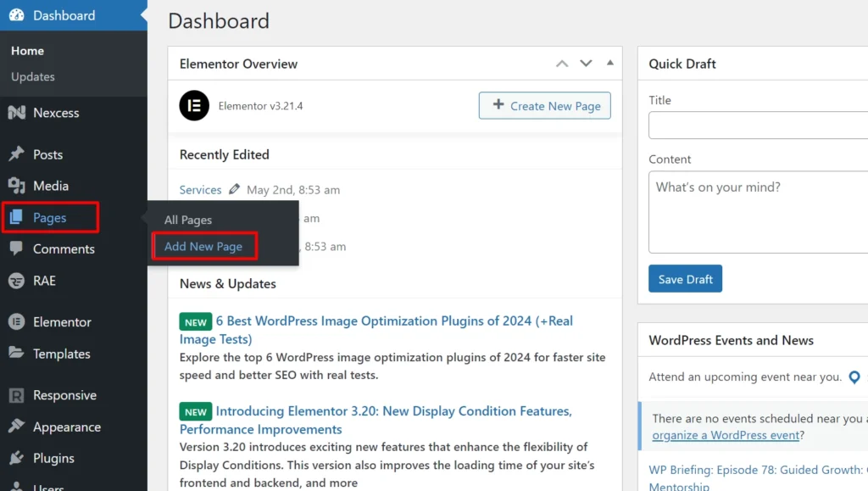Click the RAE plugin icon
Viewport: 868px width, 491px height.
click(17, 281)
